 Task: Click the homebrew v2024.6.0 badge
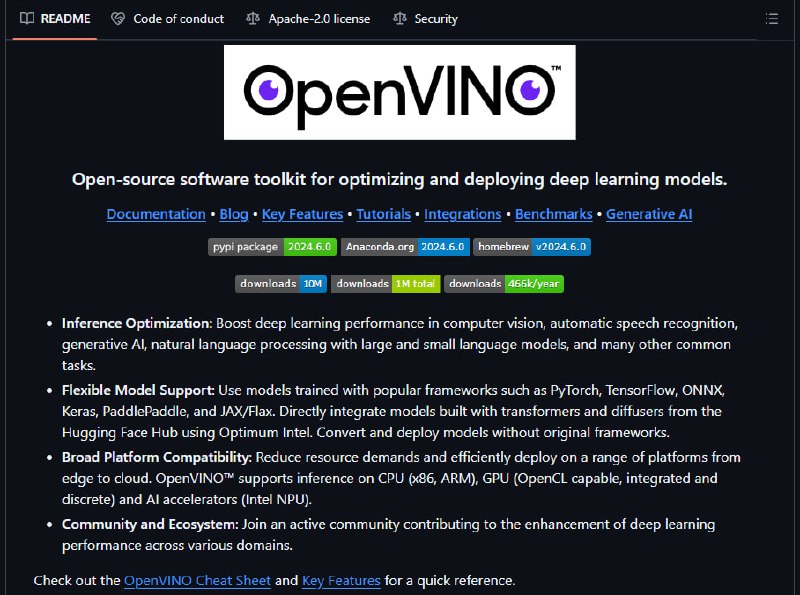(532, 247)
